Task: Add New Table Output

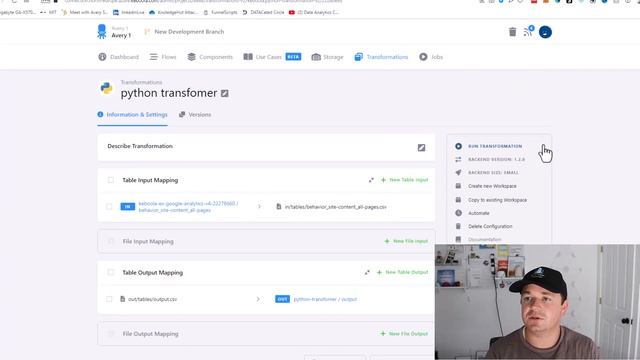Action: coord(402,272)
